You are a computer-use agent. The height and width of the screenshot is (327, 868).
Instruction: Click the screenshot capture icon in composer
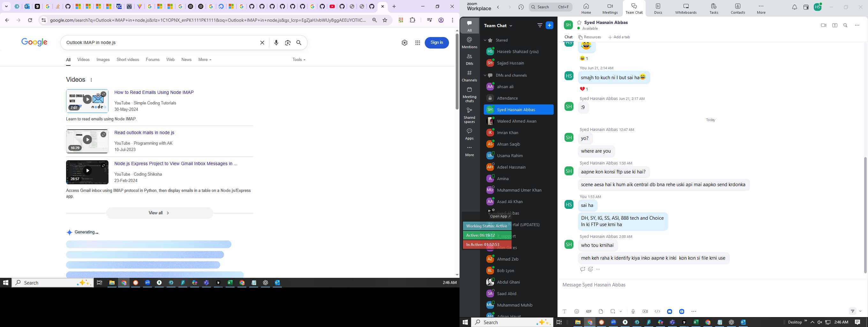pyautogui.click(x=613, y=311)
